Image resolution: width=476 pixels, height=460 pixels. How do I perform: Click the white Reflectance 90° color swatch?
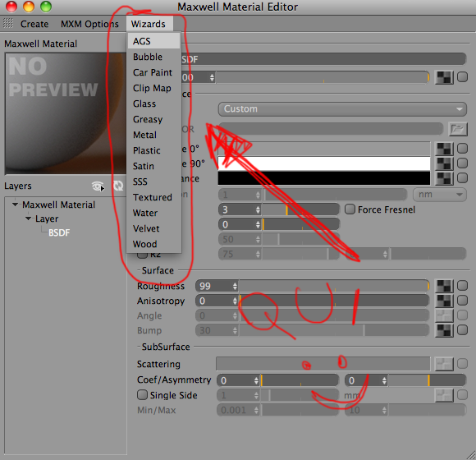(x=324, y=163)
